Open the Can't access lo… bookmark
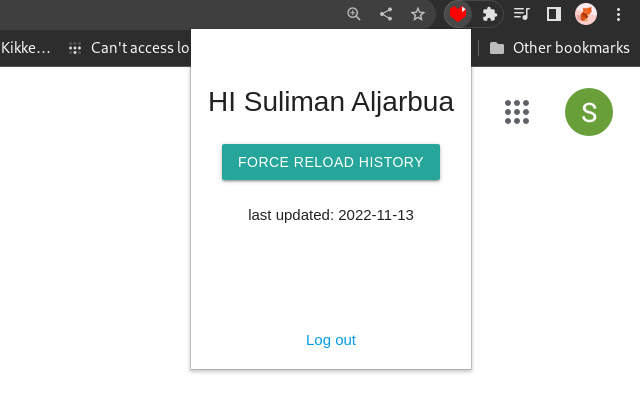The image size is (640, 400). point(140,47)
